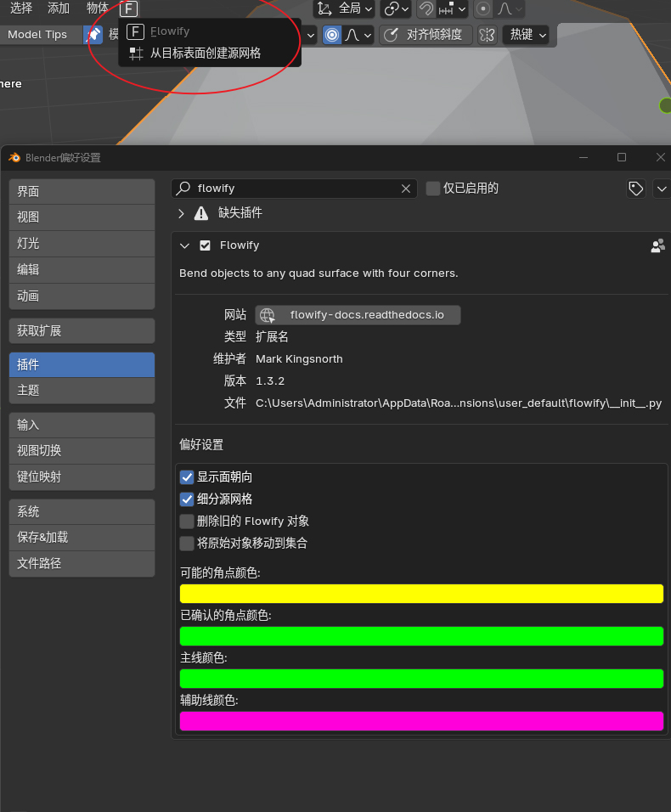Toggle the snapping magnet icon

tap(426, 8)
